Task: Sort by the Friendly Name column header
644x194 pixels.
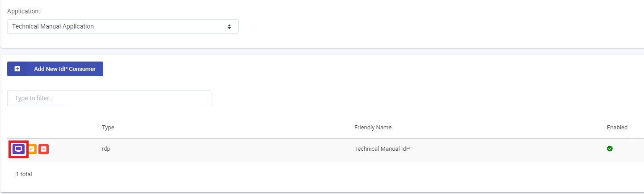Action: [x=373, y=128]
